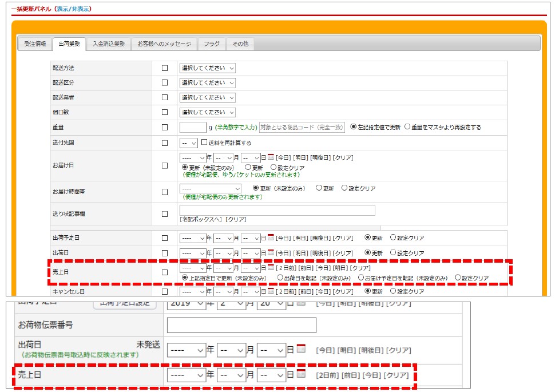
Task: Click the お荷物伝票番号 text field
Action: [x=241, y=325]
